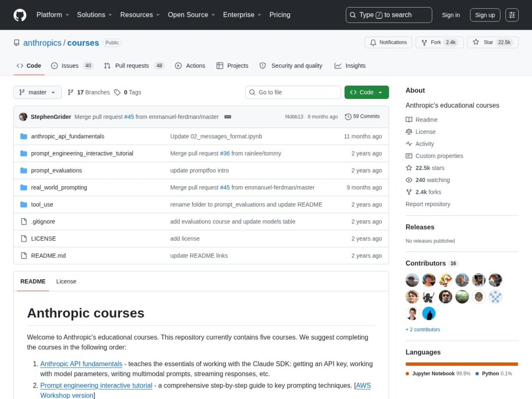The height and width of the screenshot is (399, 532).
Task: Click the repository book icon beside anthropics
Action: pyautogui.click(x=17, y=43)
